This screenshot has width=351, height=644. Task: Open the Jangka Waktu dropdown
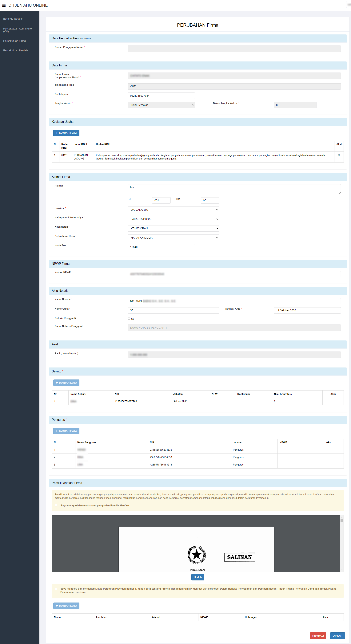[161, 105]
